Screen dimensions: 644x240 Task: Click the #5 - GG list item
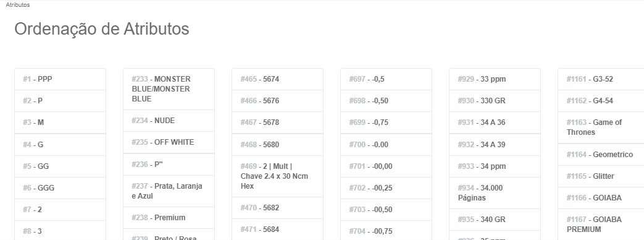tap(60, 166)
